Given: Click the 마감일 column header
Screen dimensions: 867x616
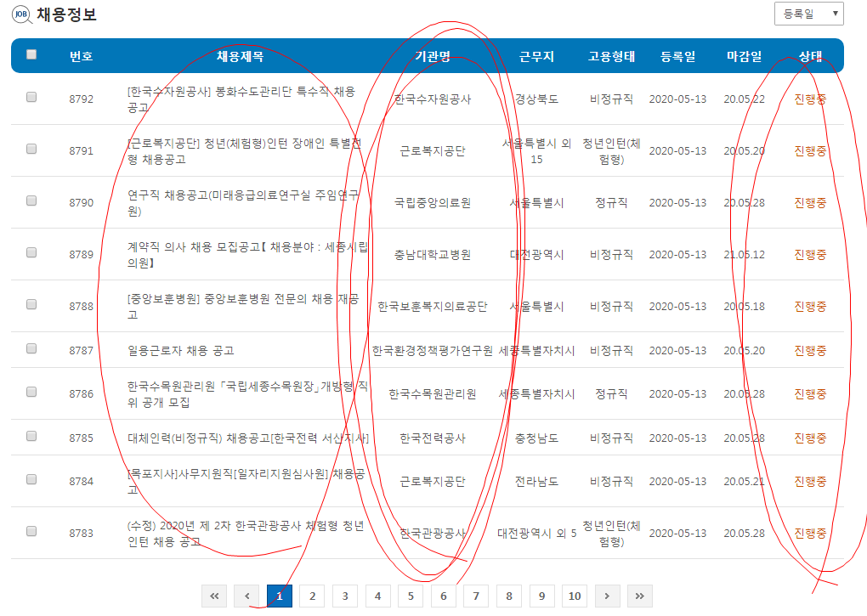Looking at the screenshot, I should point(745,56).
